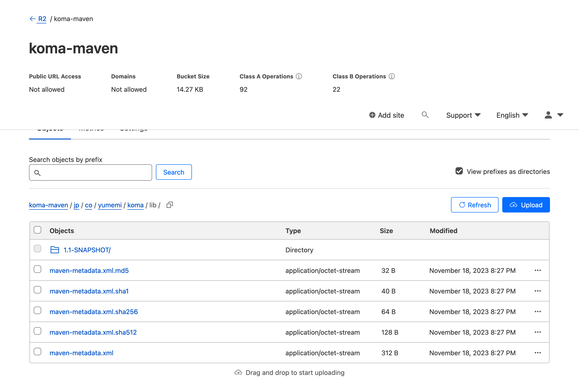Open the maven-metadata.xml file link
This screenshot has height=392, width=579.
[81, 353]
